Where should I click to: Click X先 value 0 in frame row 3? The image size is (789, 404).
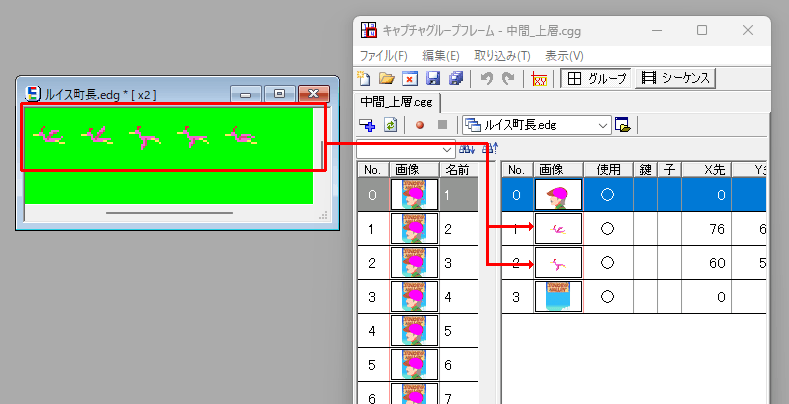(721, 297)
